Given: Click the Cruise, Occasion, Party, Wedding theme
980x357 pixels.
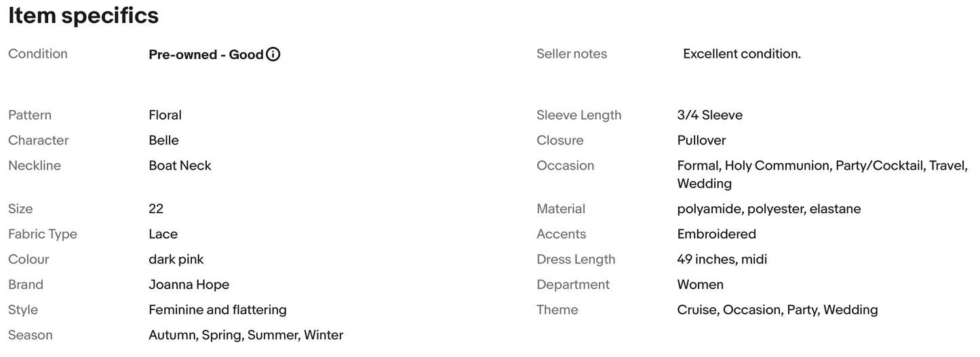Looking at the screenshot, I should [x=778, y=310].
